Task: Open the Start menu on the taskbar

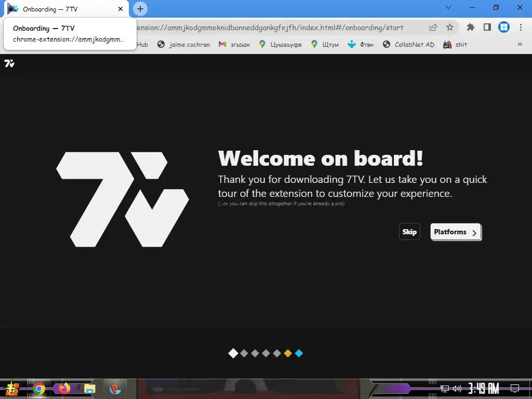Action: point(12,389)
